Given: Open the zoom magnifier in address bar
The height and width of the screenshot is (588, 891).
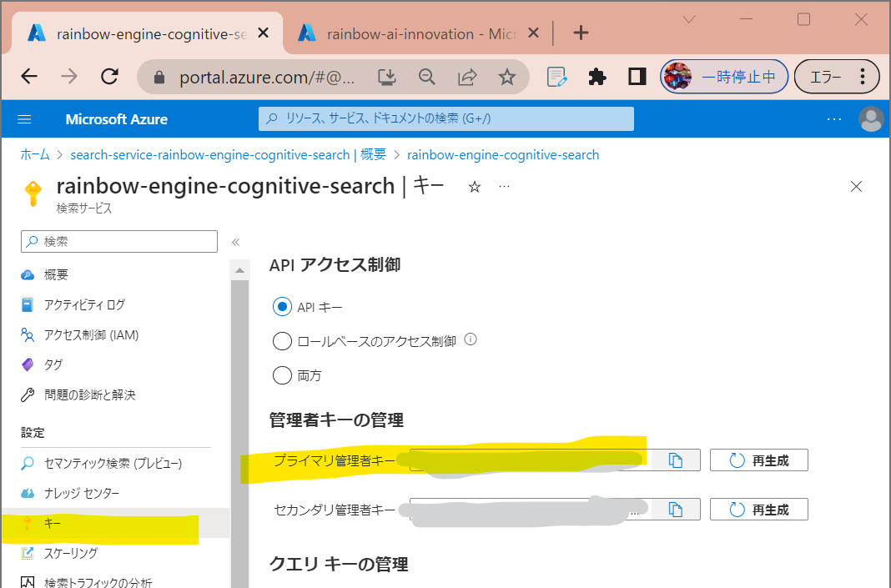Looking at the screenshot, I should tap(427, 77).
